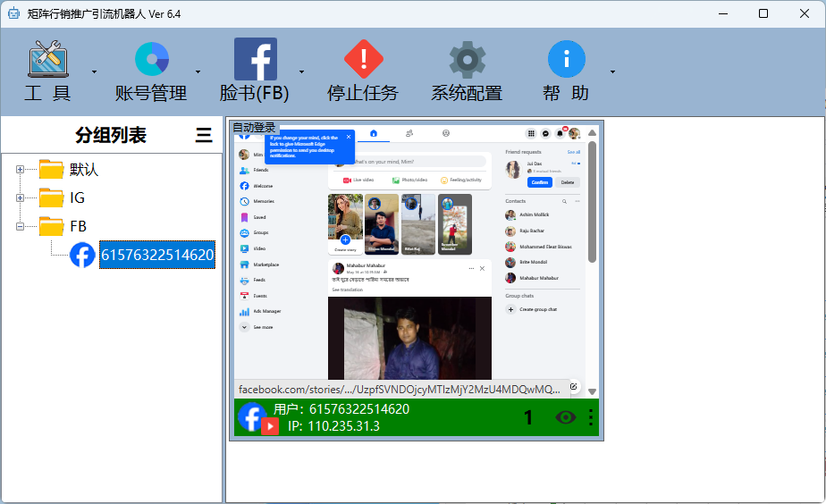Select account 61576322514620 in the tree
Screen dimensions: 826x504
coord(157,255)
